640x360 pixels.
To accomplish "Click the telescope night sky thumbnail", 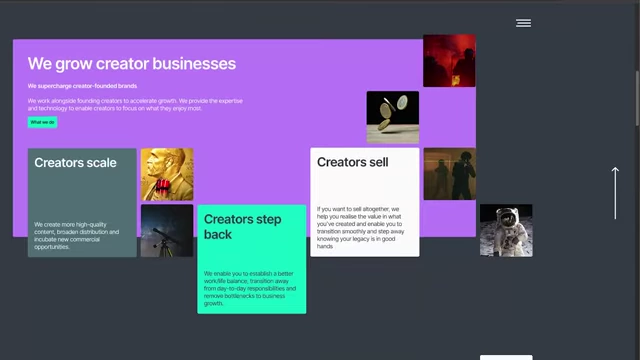I will [167, 231].
